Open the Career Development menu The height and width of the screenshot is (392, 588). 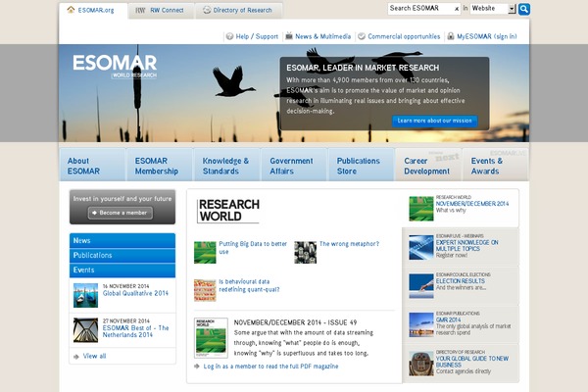tap(427, 166)
